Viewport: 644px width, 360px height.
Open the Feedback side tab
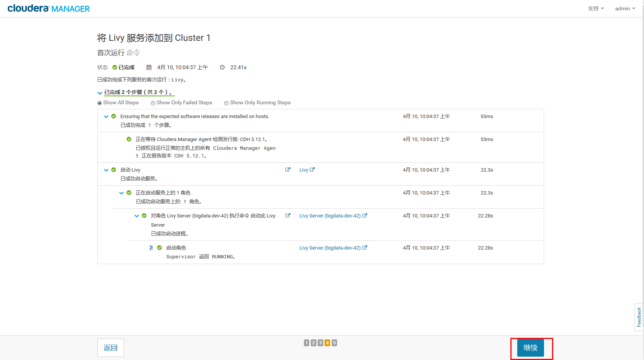click(x=639, y=317)
